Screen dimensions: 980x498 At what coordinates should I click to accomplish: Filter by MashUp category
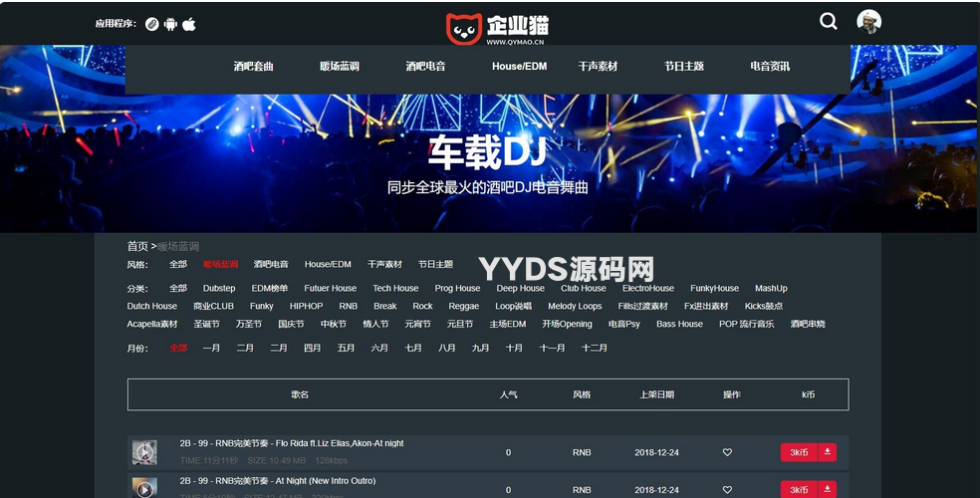point(771,288)
